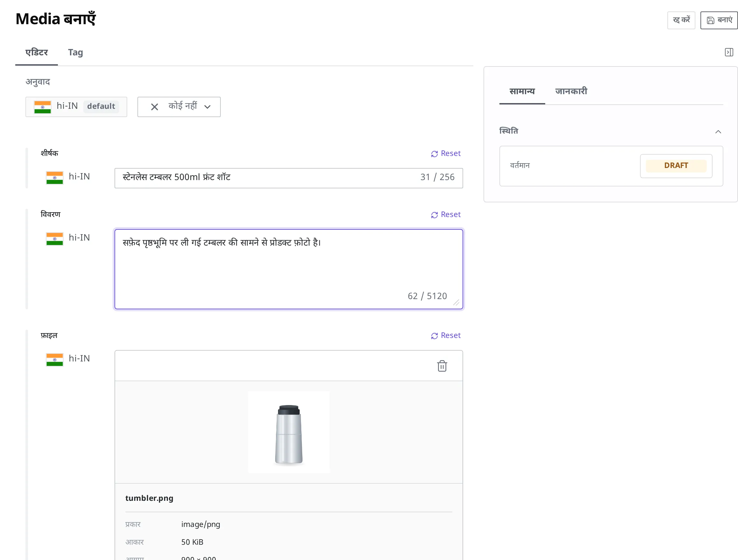
Task: Open the जानकारी tab in sidebar
Action: pos(571,91)
